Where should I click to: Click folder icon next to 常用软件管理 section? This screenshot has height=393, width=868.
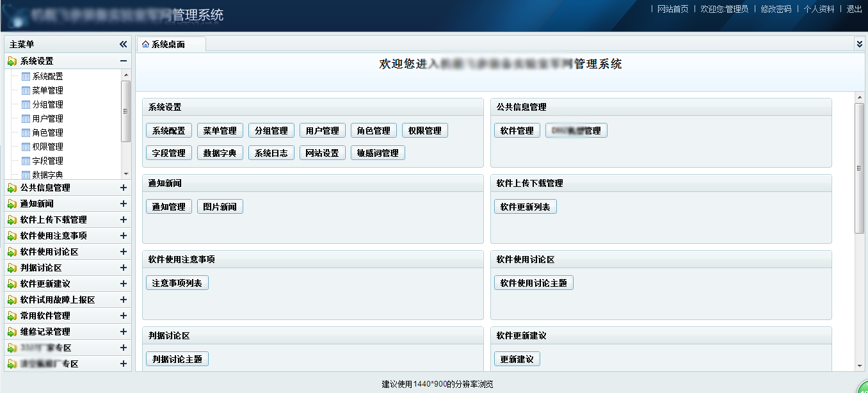[x=12, y=316]
